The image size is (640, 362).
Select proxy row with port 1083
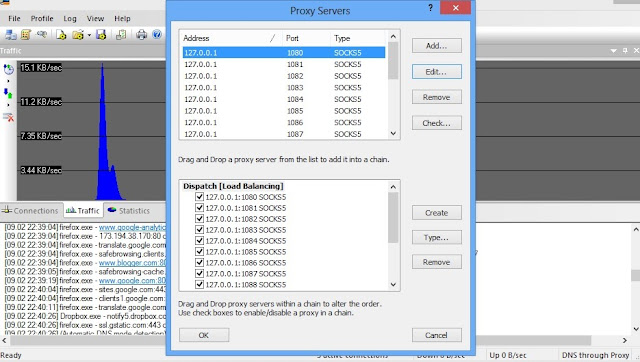(x=284, y=87)
